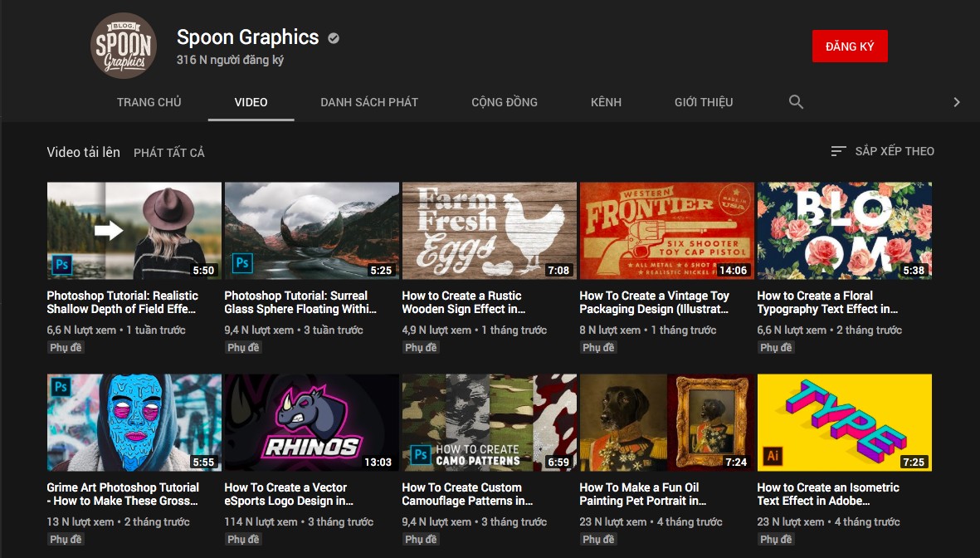This screenshot has width=980, height=558.
Task: Click the '316 N người đăng ký' subscriber count
Action: click(230, 60)
